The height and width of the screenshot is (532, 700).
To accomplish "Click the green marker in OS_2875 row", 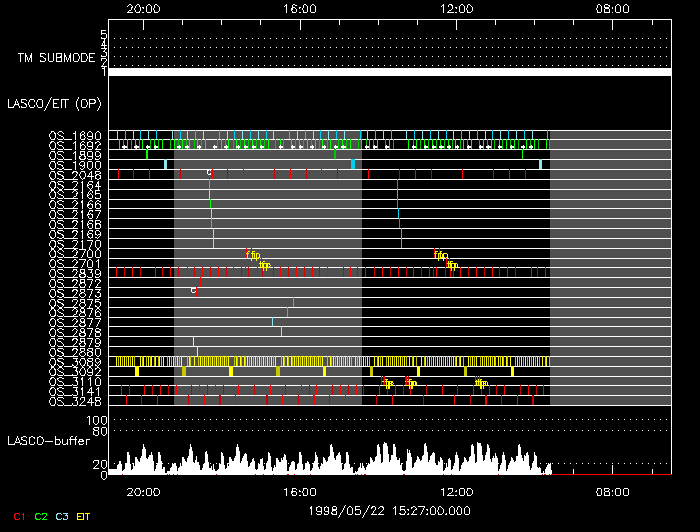I will point(293,302).
